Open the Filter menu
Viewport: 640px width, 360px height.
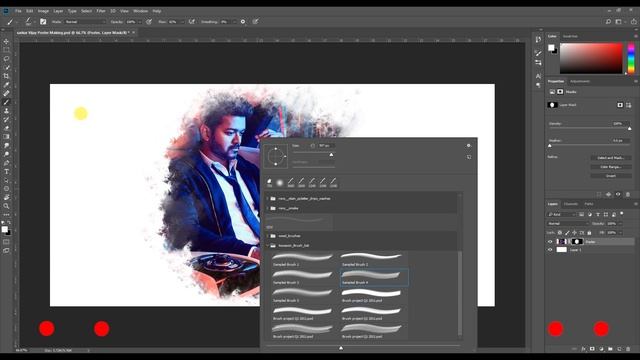pos(101,11)
